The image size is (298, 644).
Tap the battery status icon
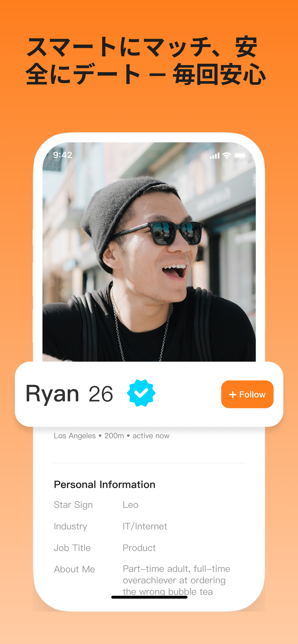pyautogui.click(x=240, y=155)
